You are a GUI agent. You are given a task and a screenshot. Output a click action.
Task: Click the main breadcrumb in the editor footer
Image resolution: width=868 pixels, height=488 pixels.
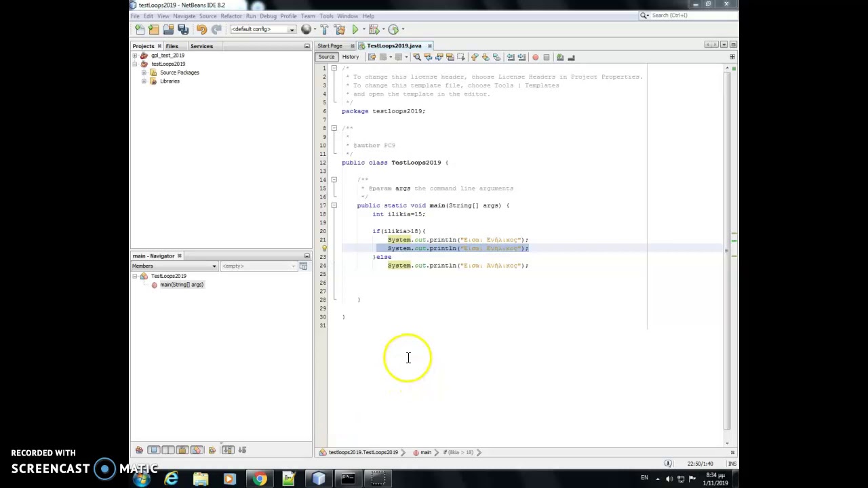pos(425,452)
